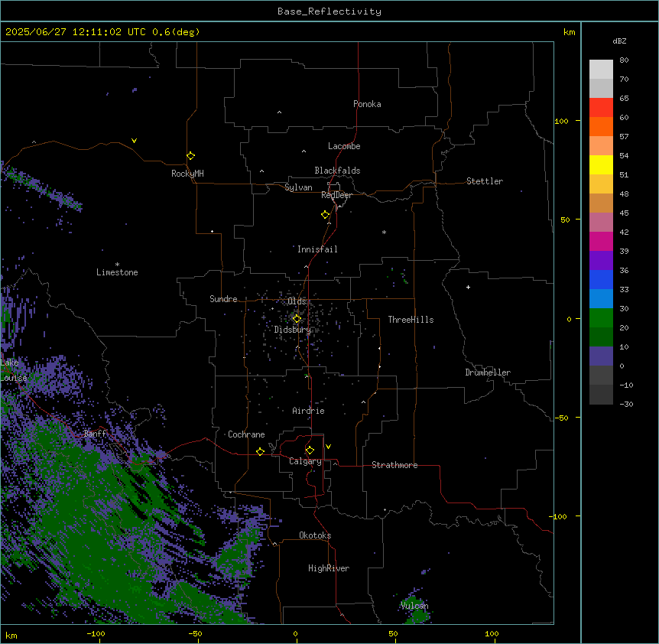Image resolution: width=659 pixels, height=644 pixels.
Task: Click the Ponoka city label
Action: pos(367,104)
